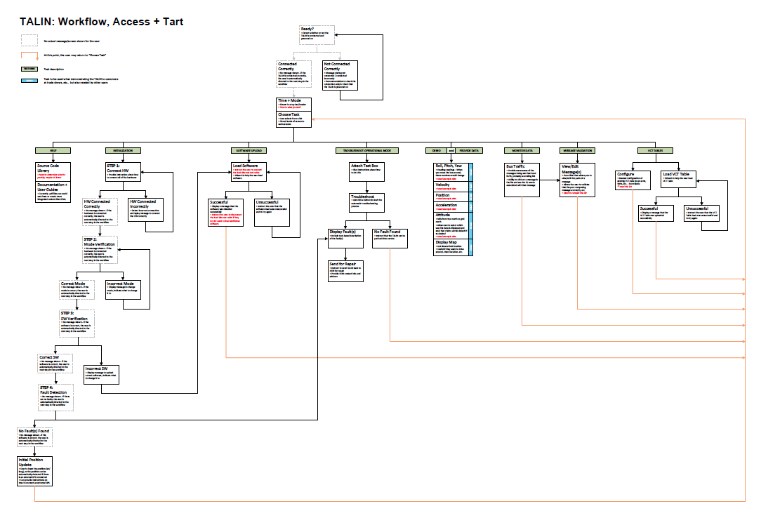Viewport: 761px width, 532px height.
Task: Click the STEP 1: Connect HW box
Action: [124, 173]
